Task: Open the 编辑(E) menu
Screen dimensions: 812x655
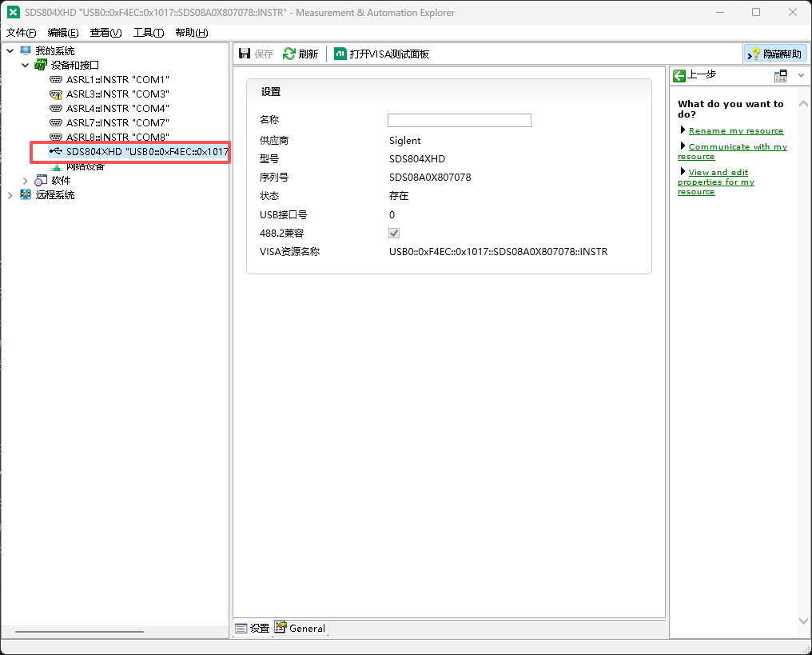Action: pyautogui.click(x=63, y=33)
